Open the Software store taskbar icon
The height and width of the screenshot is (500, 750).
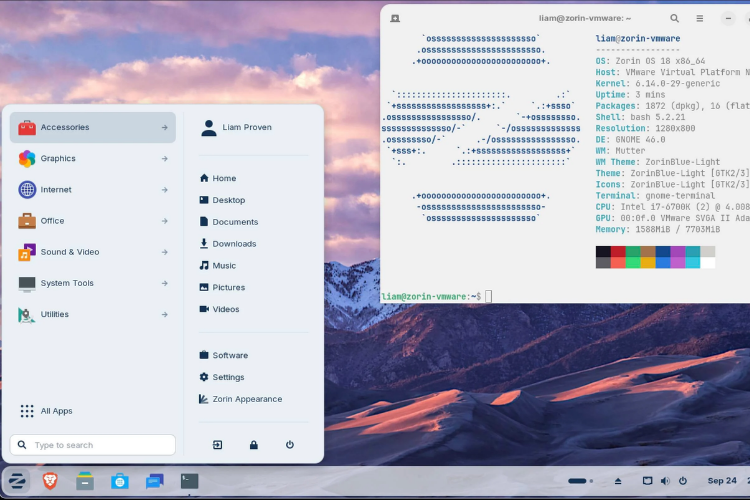[x=120, y=481]
